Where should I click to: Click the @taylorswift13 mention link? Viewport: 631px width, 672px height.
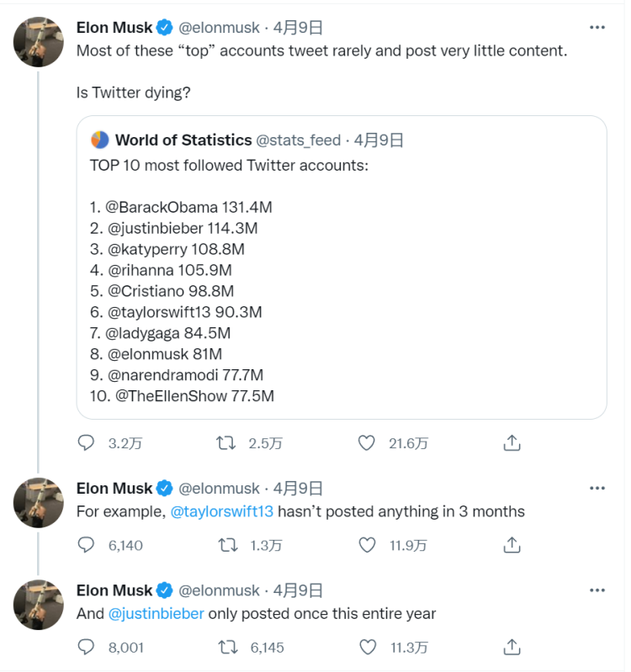(222, 511)
